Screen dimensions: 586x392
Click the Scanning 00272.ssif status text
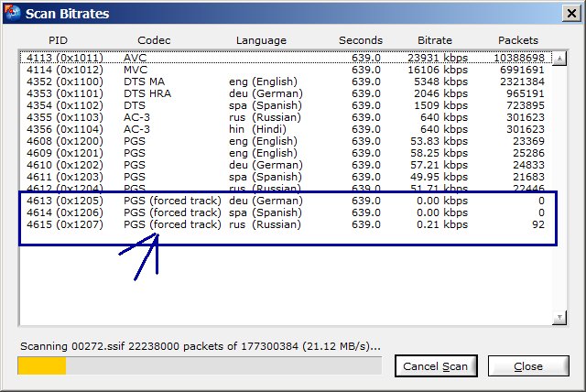click(x=201, y=346)
